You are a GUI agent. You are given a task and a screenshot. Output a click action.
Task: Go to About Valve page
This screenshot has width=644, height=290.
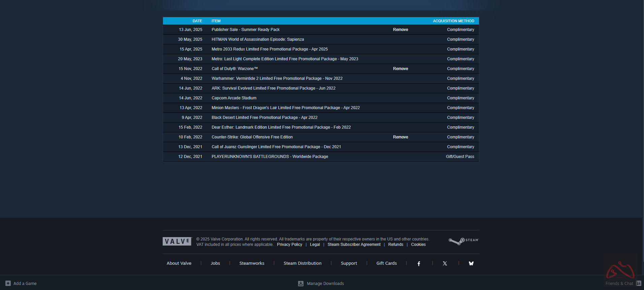click(179, 263)
